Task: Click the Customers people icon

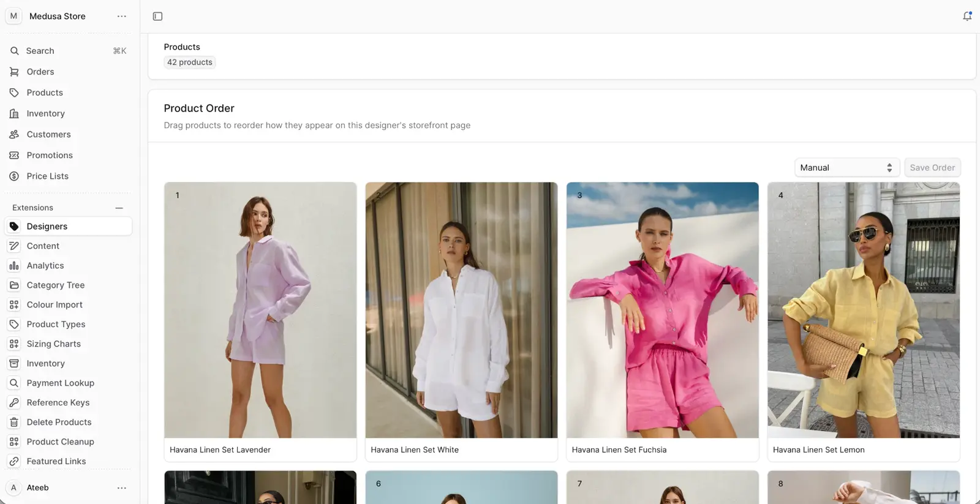Action: pyautogui.click(x=14, y=134)
